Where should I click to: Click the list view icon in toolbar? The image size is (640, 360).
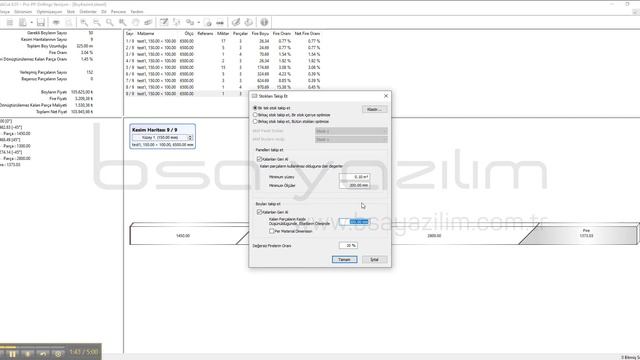[x=9, y=22]
